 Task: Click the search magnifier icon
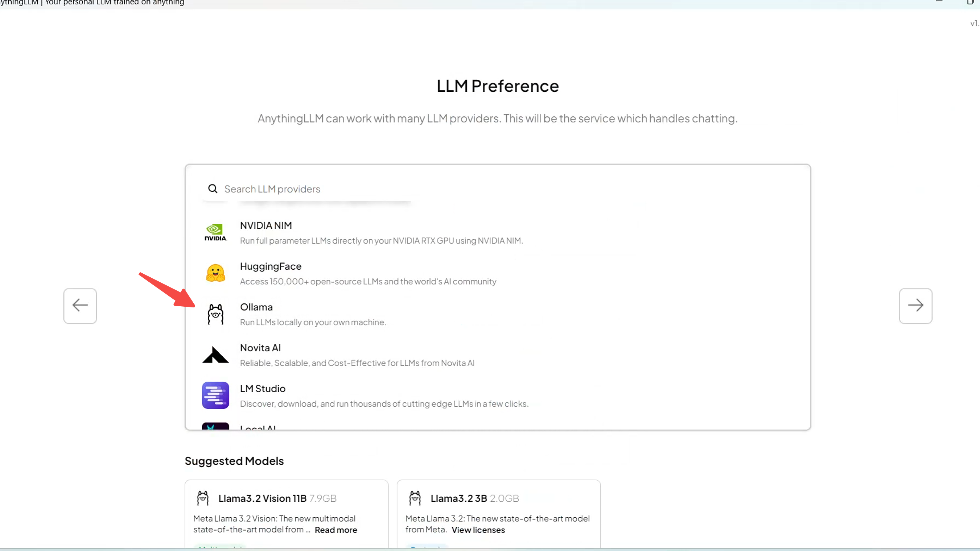(213, 188)
